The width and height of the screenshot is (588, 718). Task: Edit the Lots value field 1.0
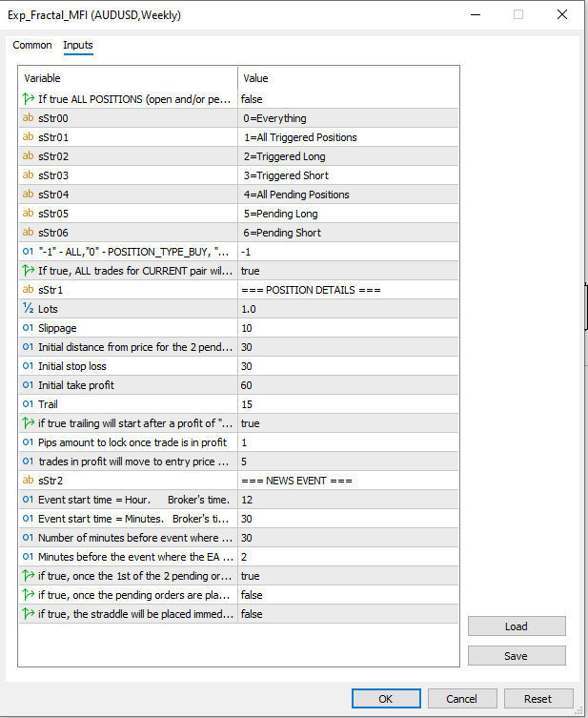(348, 309)
